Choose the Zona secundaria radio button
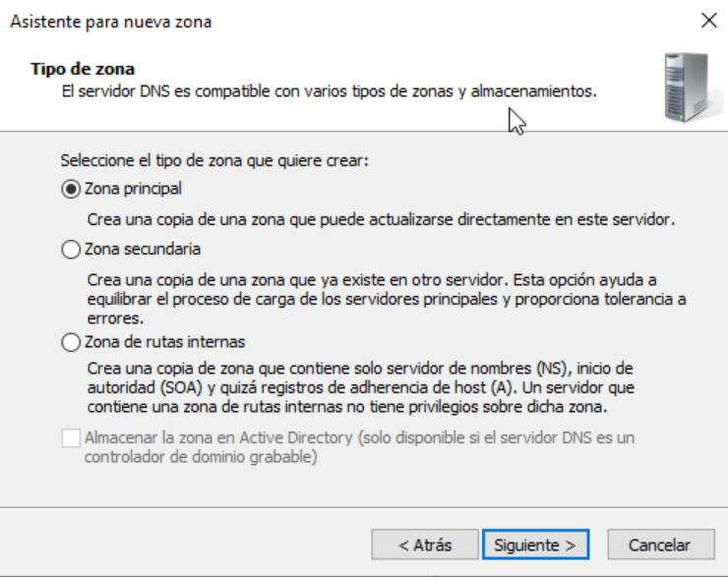The image size is (728, 577). click(71, 250)
